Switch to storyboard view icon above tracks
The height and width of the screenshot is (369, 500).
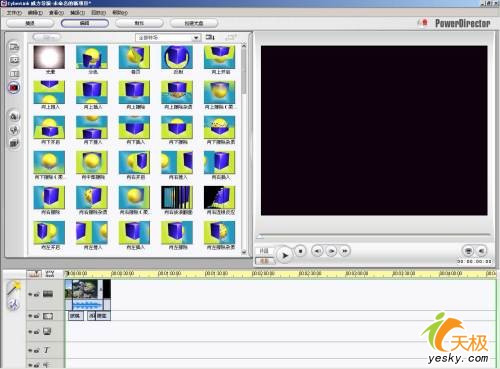tap(50, 274)
